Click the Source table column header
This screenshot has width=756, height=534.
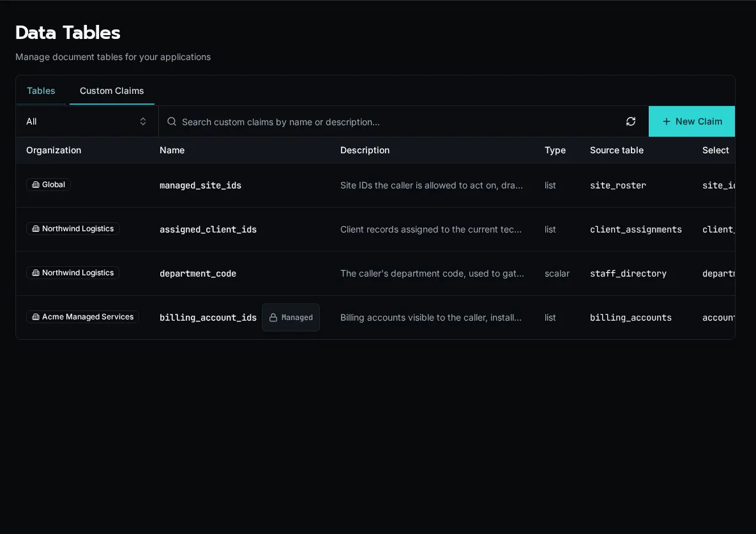(x=617, y=150)
